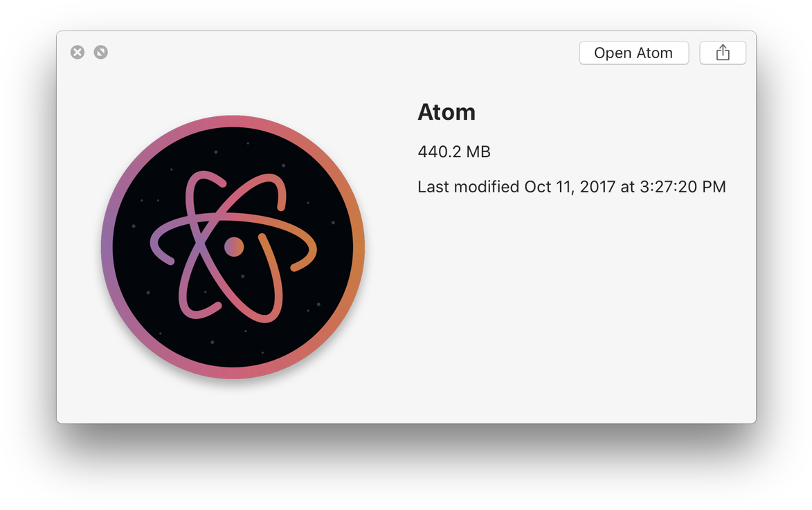Image resolution: width=812 pixels, height=510 pixels.
Task: Click the nucleus dot in the Atom logo
Action: tap(233, 247)
